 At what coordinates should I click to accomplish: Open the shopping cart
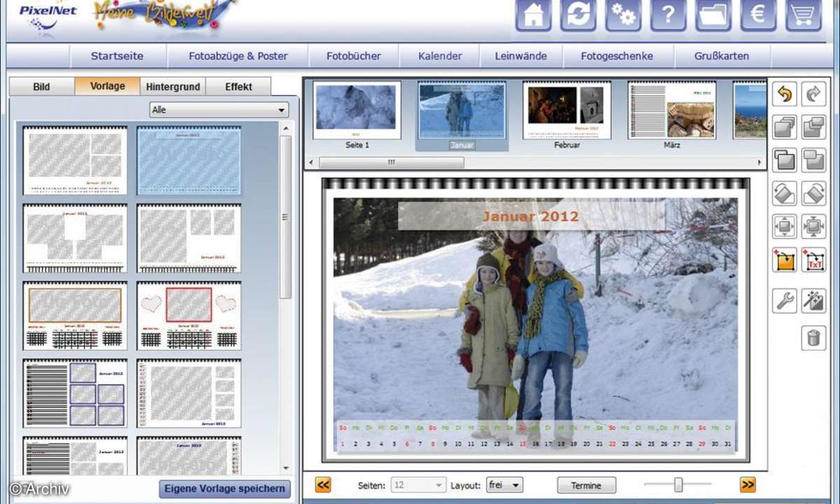(x=803, y=15)
